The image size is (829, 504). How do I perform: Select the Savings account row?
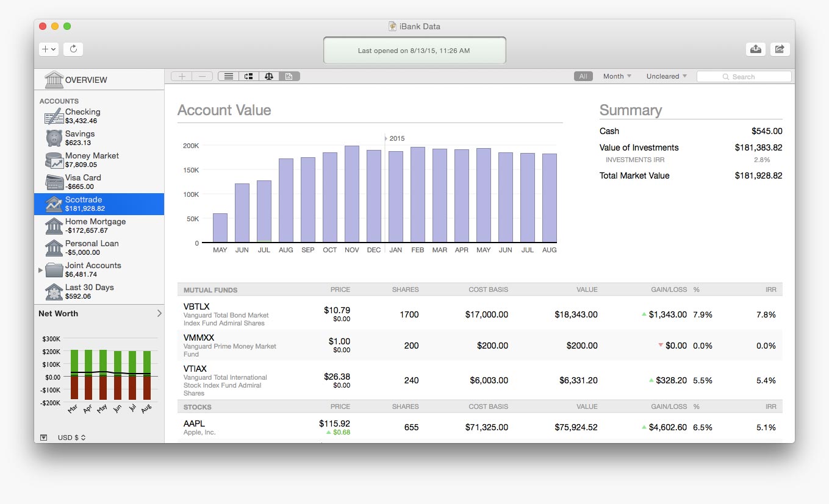coord(99,138)
